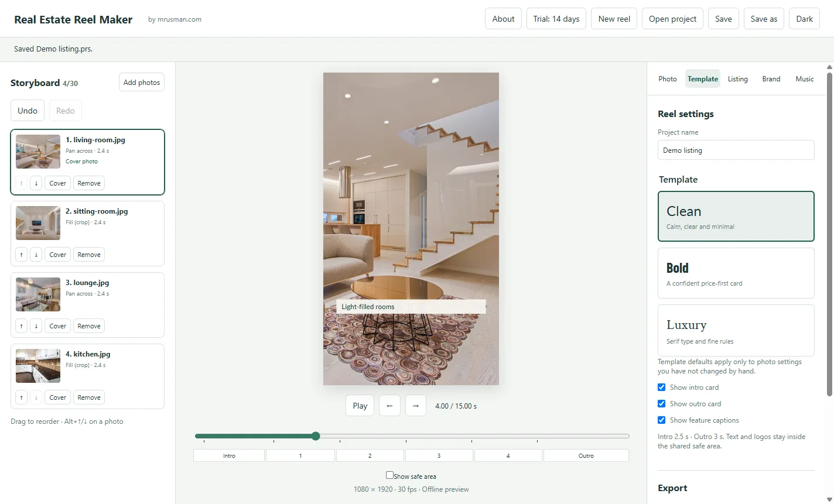Jump to the Outro timeline segment
This screenshot has height=504, width=834.
click(x=586, y=455)
